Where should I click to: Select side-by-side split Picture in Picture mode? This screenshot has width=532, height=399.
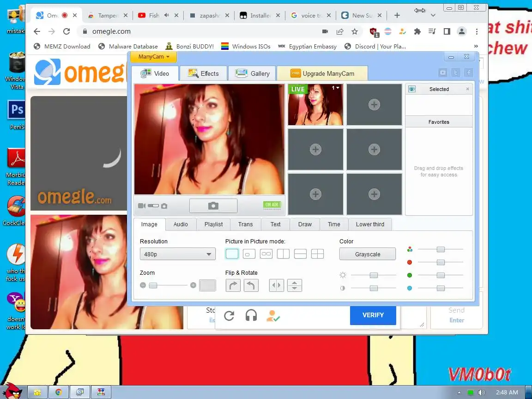(x=283, y=254)
